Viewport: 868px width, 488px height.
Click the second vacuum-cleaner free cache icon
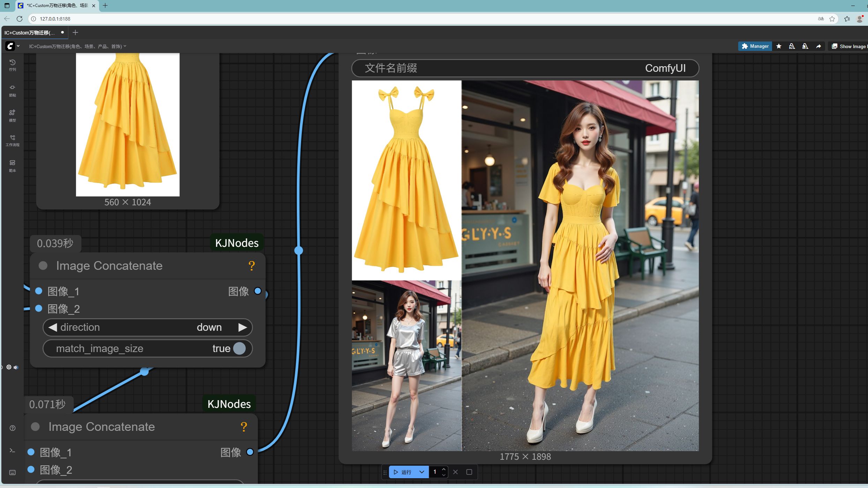[805, 46]
